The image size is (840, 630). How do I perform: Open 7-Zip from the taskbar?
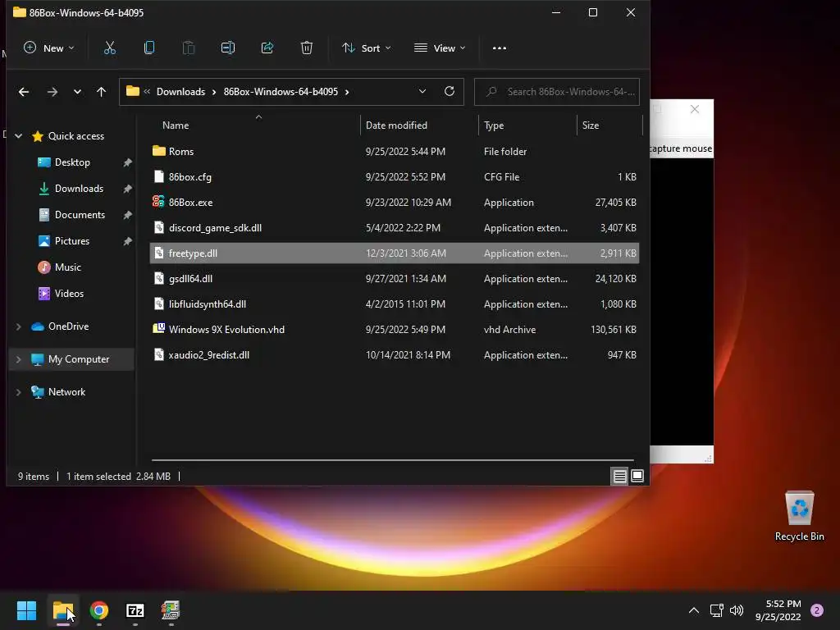coord(135,610)
